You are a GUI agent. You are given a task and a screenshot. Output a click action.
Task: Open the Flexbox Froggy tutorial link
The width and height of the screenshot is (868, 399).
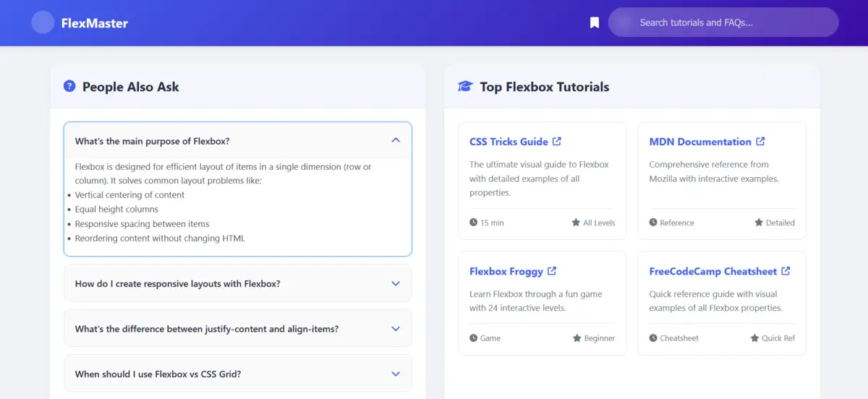[506, 271]
